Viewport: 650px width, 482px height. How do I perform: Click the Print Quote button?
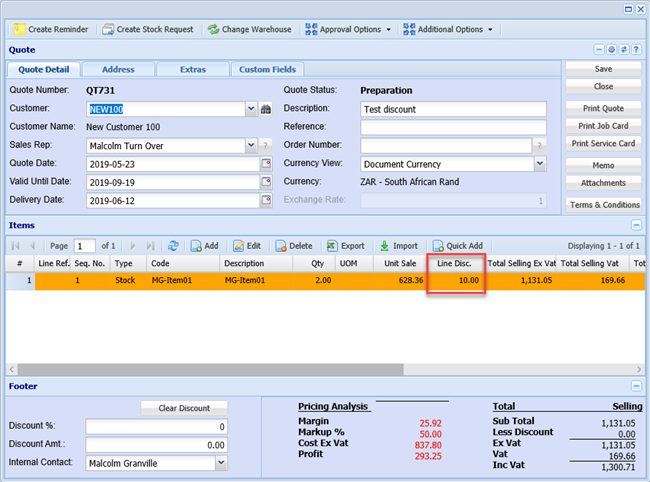[601, 108]
